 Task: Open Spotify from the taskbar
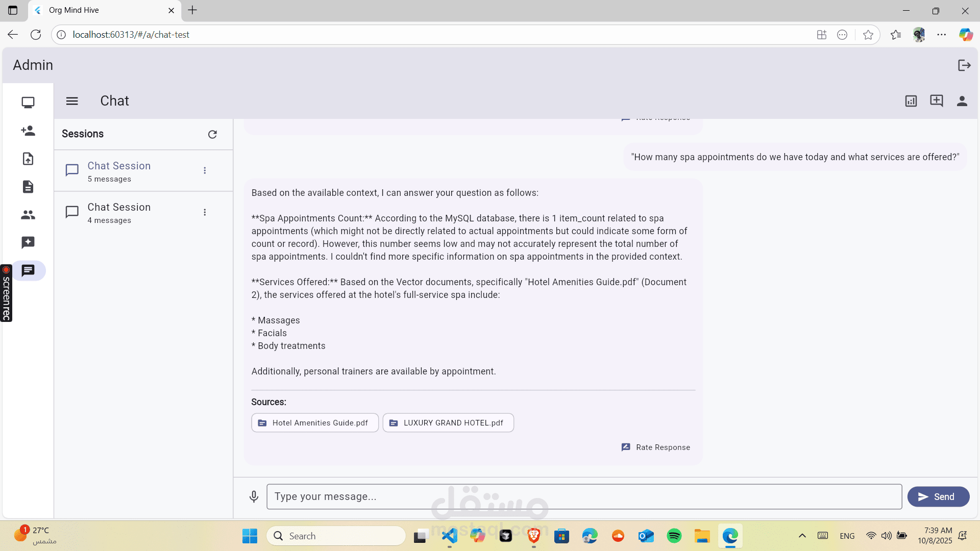pos(674,536)
